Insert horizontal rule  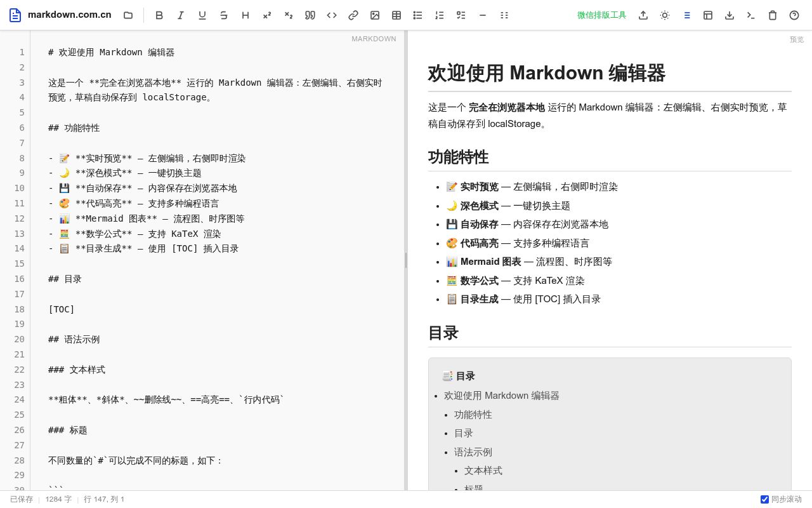(483, 15)
